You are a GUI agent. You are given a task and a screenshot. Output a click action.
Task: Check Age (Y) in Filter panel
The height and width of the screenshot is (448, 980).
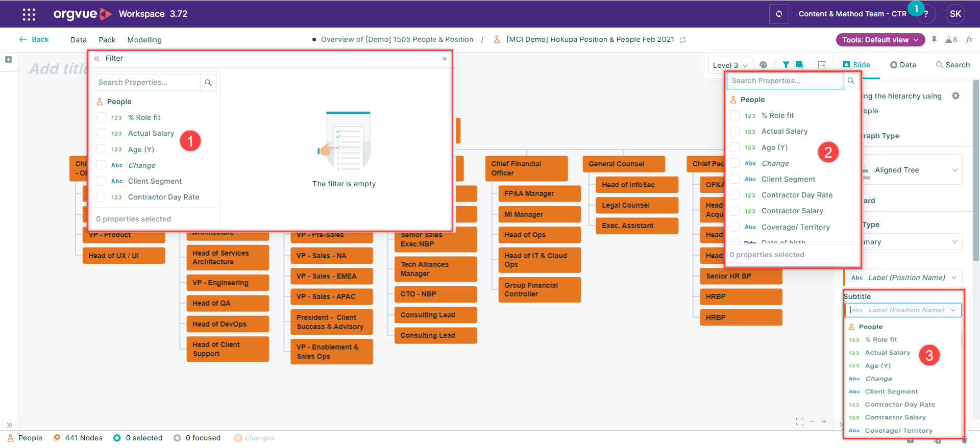point(101,150)
